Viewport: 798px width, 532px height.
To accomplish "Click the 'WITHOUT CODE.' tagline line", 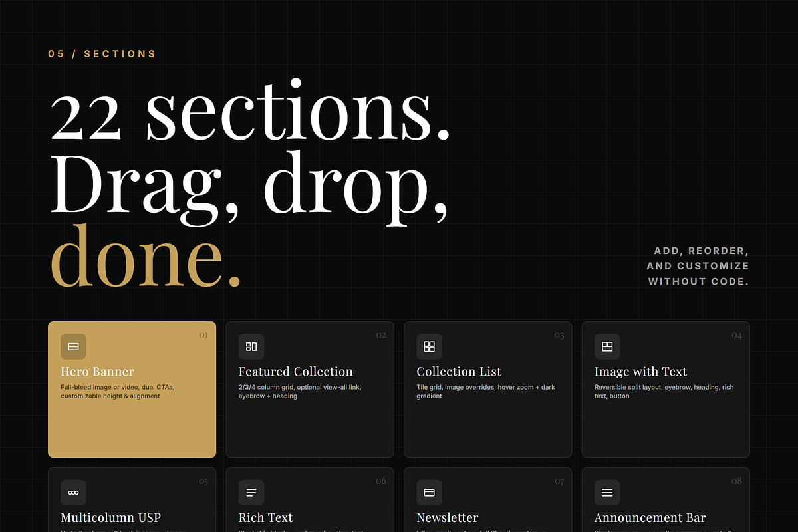I will [x=699, y=281].
